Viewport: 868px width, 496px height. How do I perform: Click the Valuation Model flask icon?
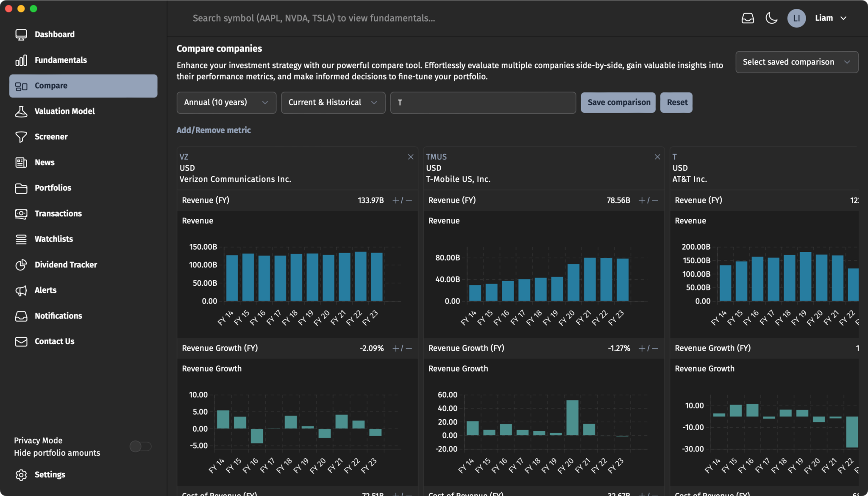click(x=21, y=111)
